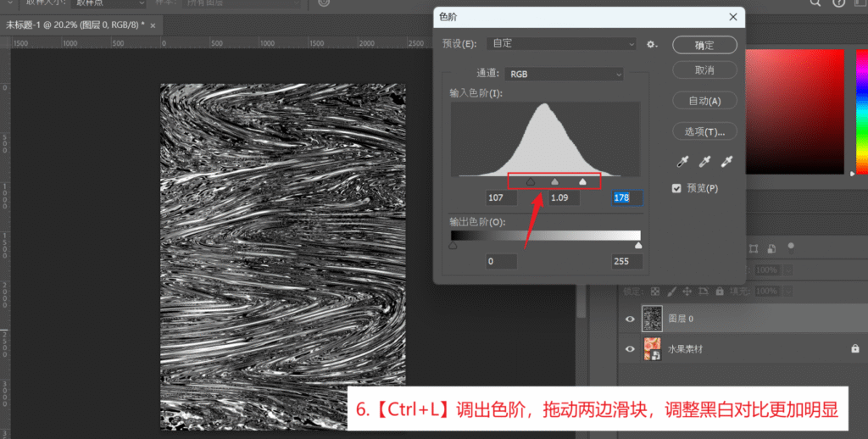This screenshot has height=439, width=868.
Task: Click lock position move icon
Action: (687, 292)
